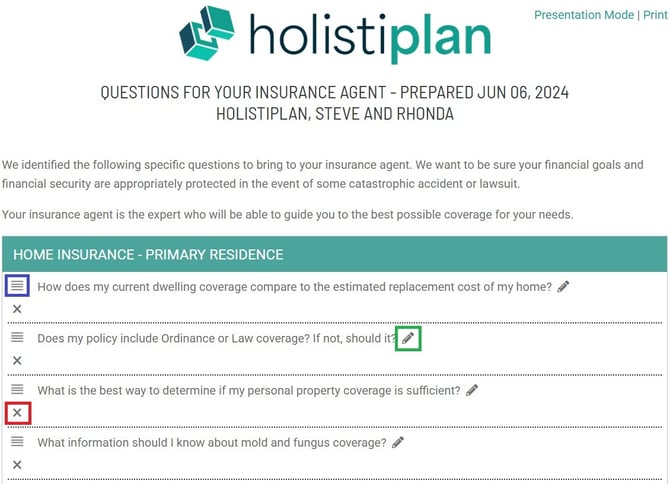The width and height of the screenshot is (670, 484).
Task: Click the Print link
Action: 655,15
